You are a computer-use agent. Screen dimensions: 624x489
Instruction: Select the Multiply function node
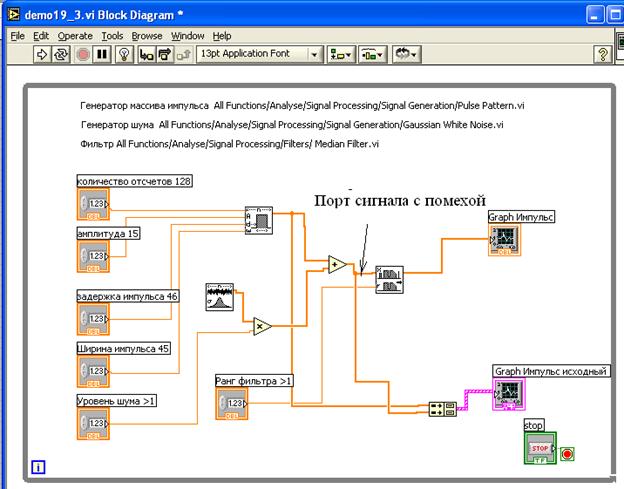[262, 326]
